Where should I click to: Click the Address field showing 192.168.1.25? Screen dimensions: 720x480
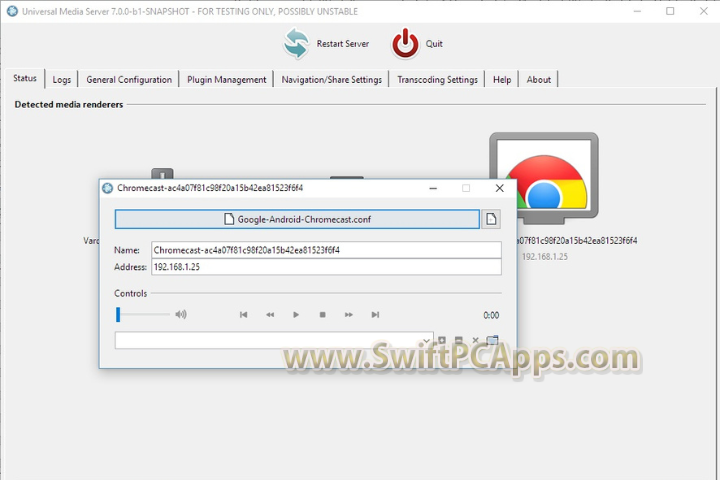point(326,267)
